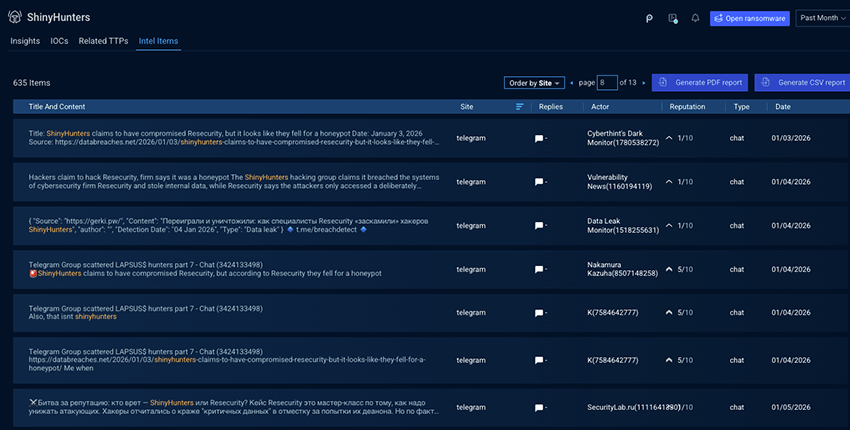Viewport: 850px width, 430px height.
Task: Switch to the IOCs tab
Action: pyautogui.click(x=59, y=41)
